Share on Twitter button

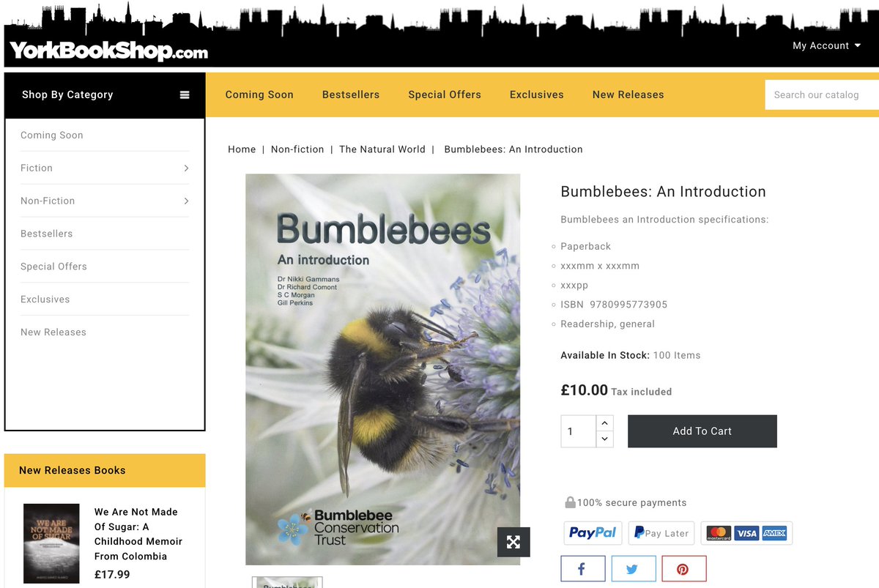point(634,569)
